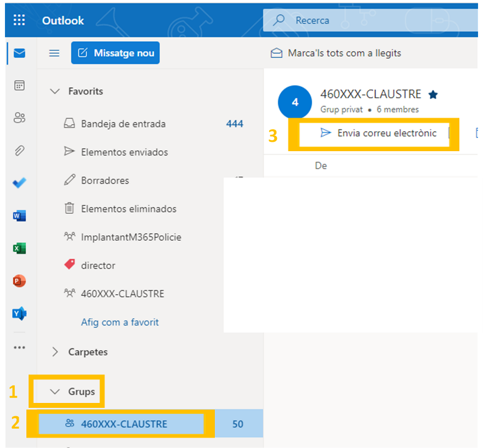Click Envia correu electrònic button
The width and height of the screenshot is (483, 448).
379,133
